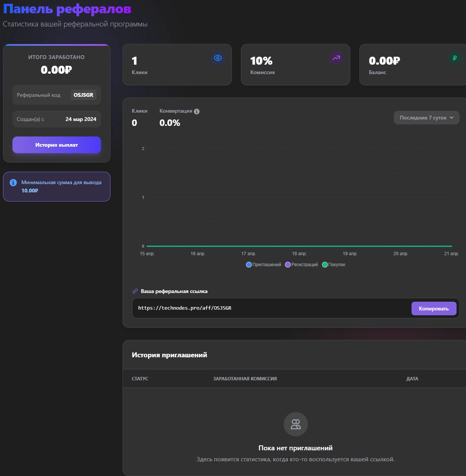
Task: Click the 21 апр. axis label
Action: point(451,254)
